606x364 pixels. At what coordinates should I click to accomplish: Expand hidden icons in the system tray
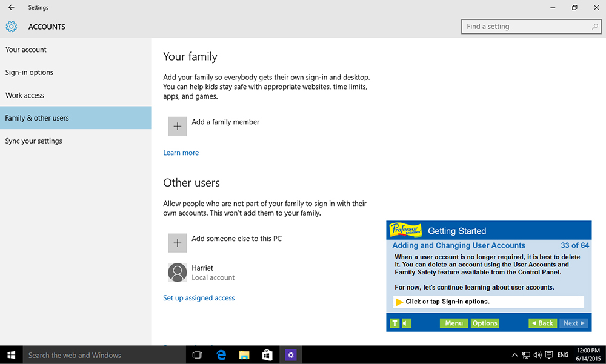coord(514,355)
